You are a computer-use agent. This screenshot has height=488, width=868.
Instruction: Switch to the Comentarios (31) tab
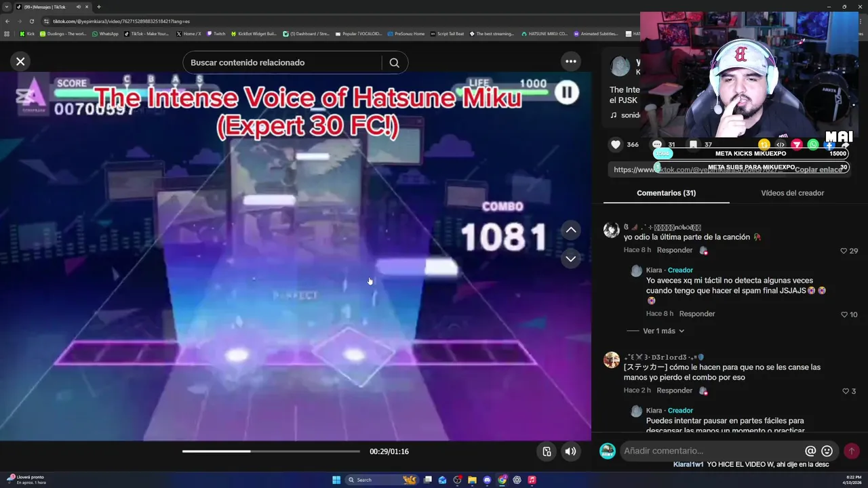(666, 193)
